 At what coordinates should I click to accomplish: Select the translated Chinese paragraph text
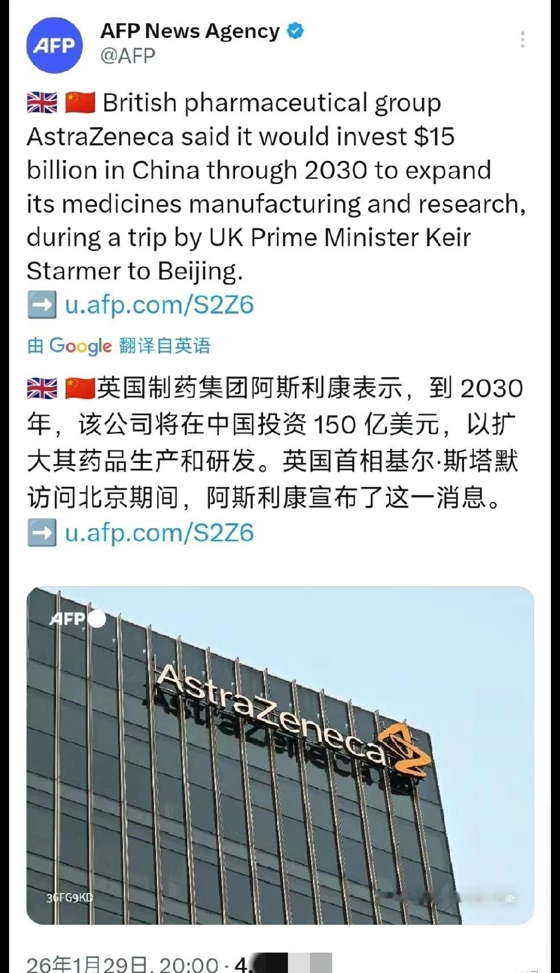click(x=275, y=442)
